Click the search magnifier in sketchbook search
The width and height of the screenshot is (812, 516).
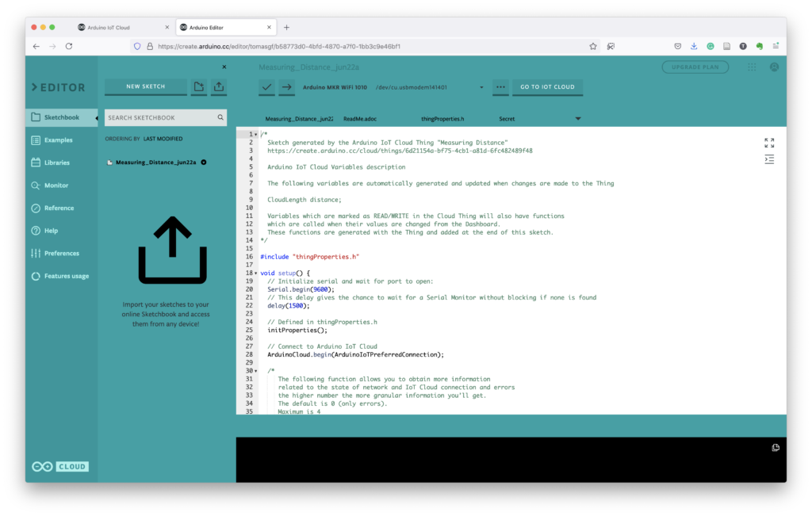(x=220, y=117)
